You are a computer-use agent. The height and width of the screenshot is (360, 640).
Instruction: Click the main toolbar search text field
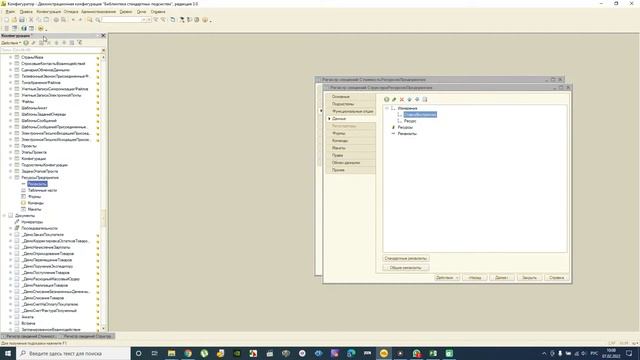click(x=123, y=20)
